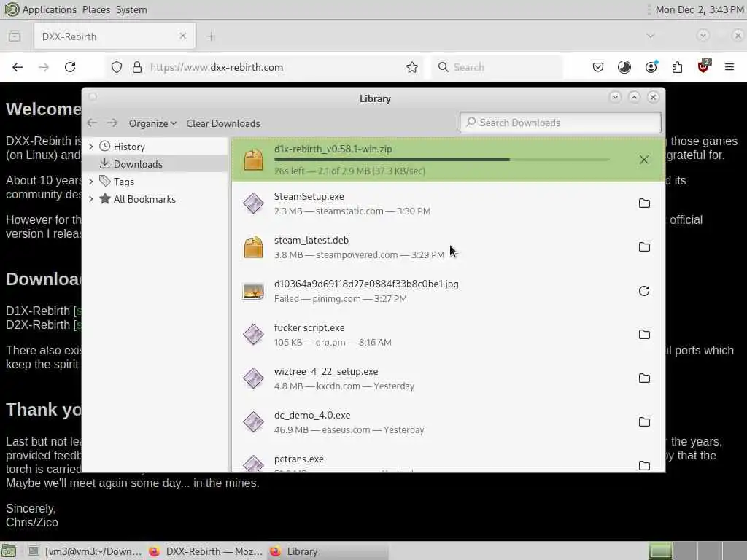Open the Extensions puzzle icon
747x560 pixels.
pyautogui.click(x=677, y=67)
